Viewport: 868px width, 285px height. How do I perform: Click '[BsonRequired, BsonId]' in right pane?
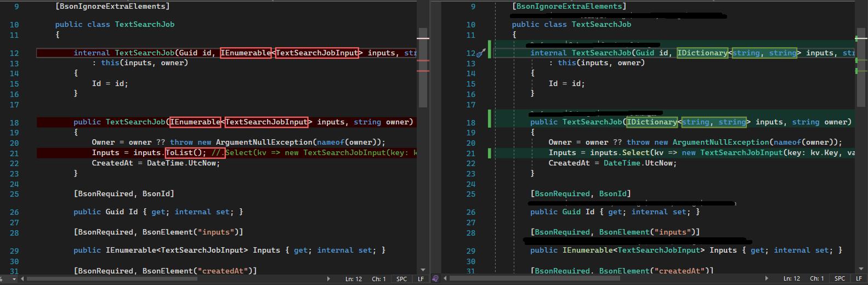pos(581,194)
